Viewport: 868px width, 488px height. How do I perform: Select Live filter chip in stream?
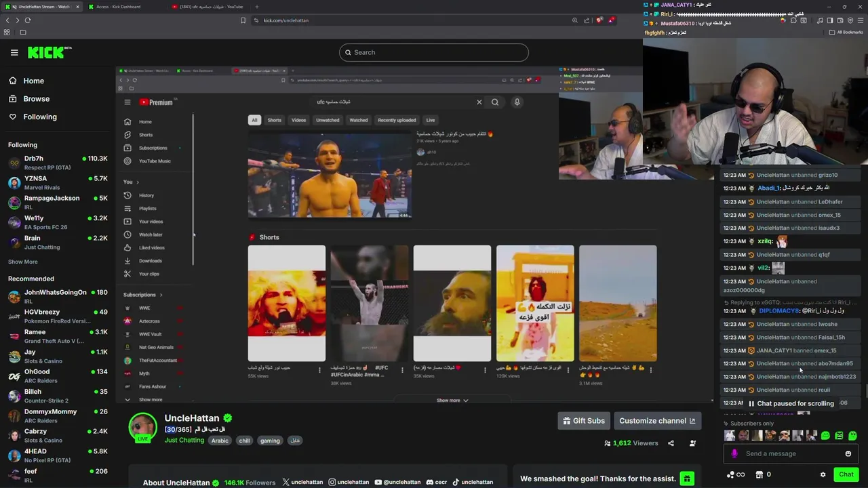tap(430, 120)
